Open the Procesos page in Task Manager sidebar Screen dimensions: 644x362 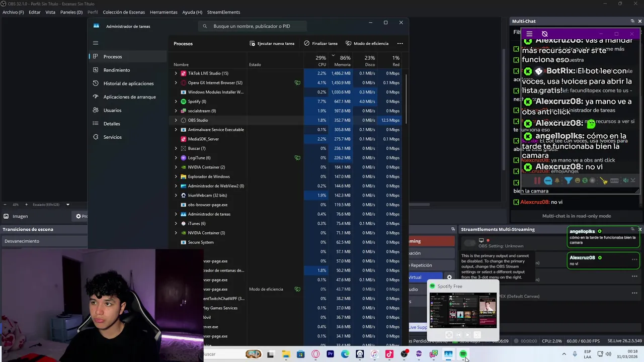pos(128,57)
